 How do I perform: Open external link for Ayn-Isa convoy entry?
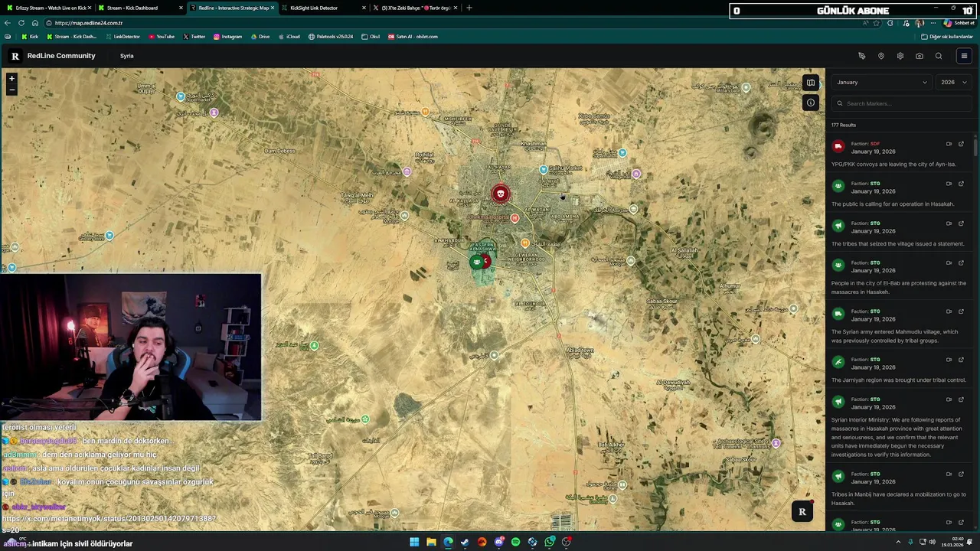(x=961, y=144)
